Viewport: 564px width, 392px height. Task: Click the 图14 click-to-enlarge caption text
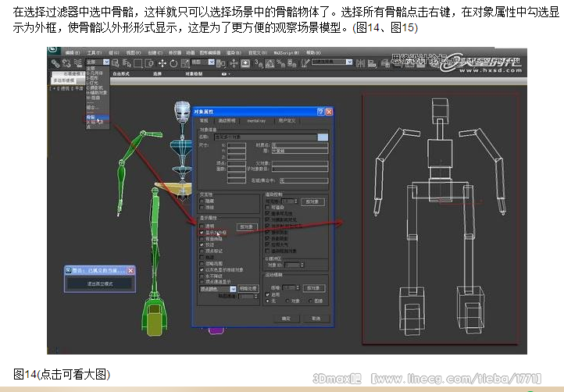pyautogui.click(x=62, y=374)
